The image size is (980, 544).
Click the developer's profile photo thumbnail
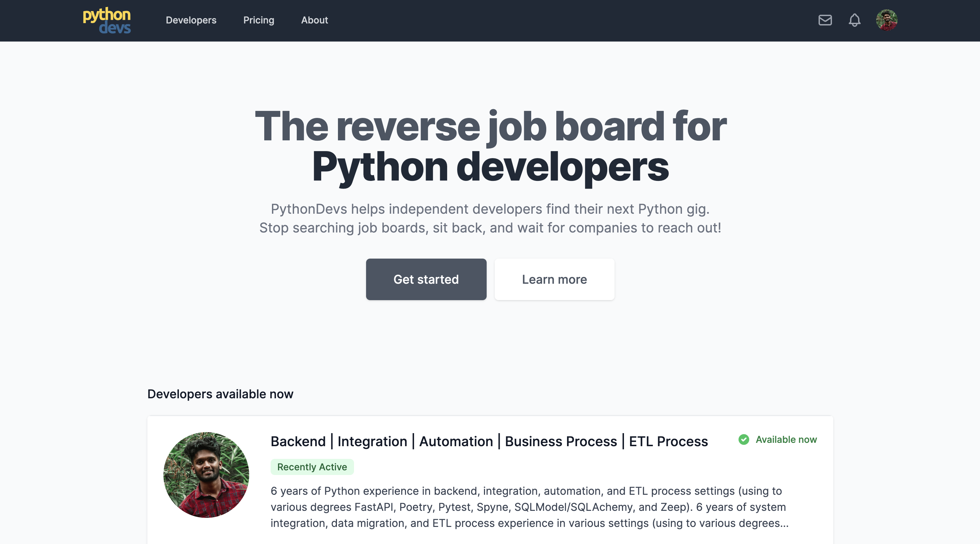click(x=206, y=474)
